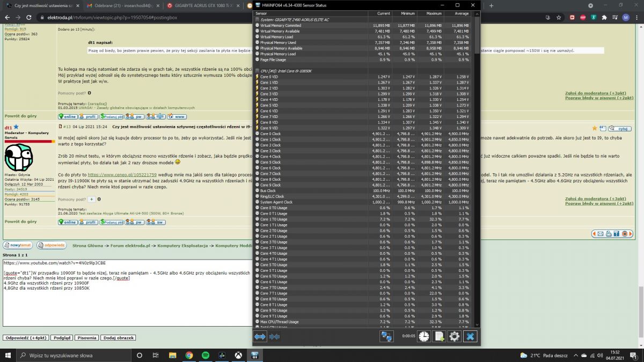Reset HWiNFO min/max values with clock icon
The height and width of the screenshot is (362, 644).
coord(424,336)
